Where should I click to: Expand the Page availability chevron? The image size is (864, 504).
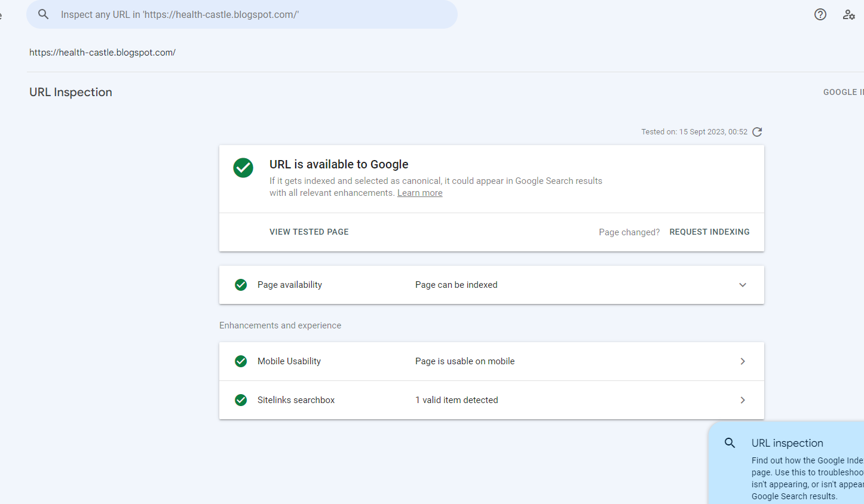[743, 285]
